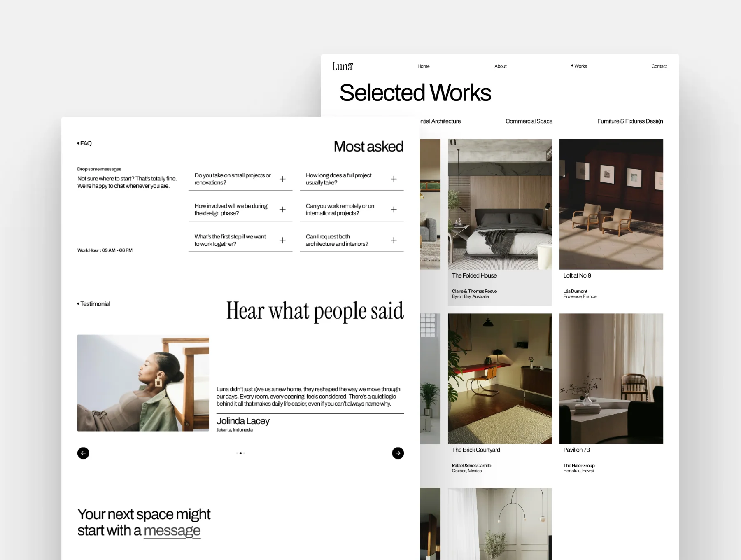Go to previous testimonial with left arrow

point(83,453)
